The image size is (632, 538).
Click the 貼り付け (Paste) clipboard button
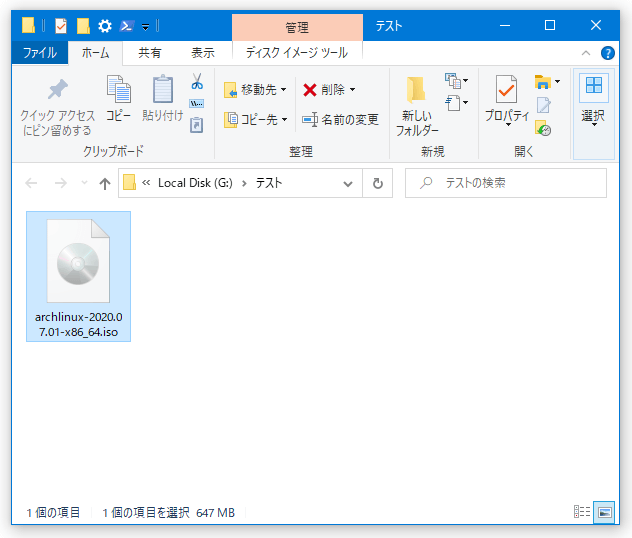[163, 98]
